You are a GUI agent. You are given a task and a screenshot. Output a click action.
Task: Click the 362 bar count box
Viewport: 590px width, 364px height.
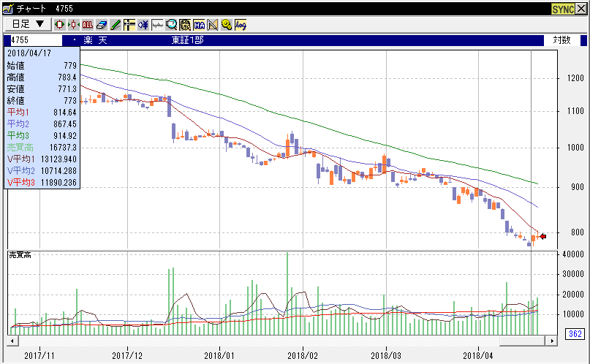click(575, 335)
